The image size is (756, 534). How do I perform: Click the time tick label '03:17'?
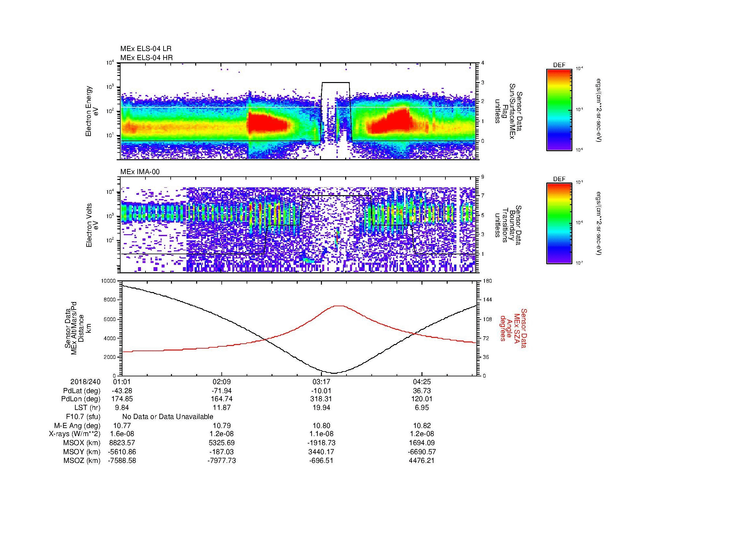321,382
